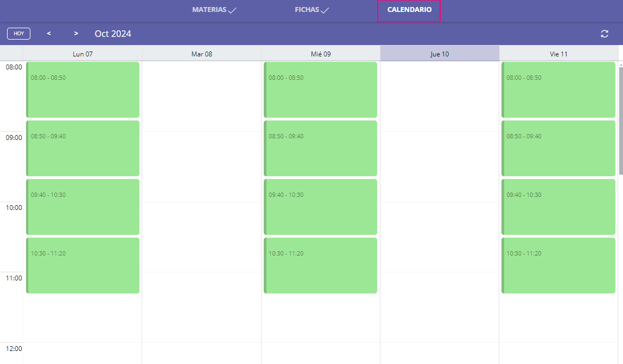The height and width of the screenshot is (364, 623).
Task: Click the Oct 2024 date title
Action: pos(113,34)
